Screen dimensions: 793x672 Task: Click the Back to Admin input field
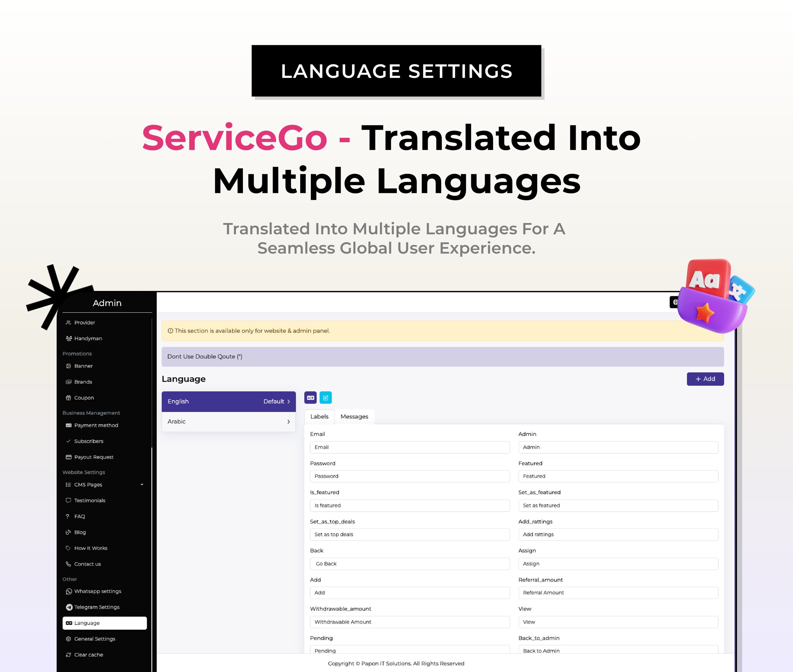pyautogui.click(x=618, y=650)
